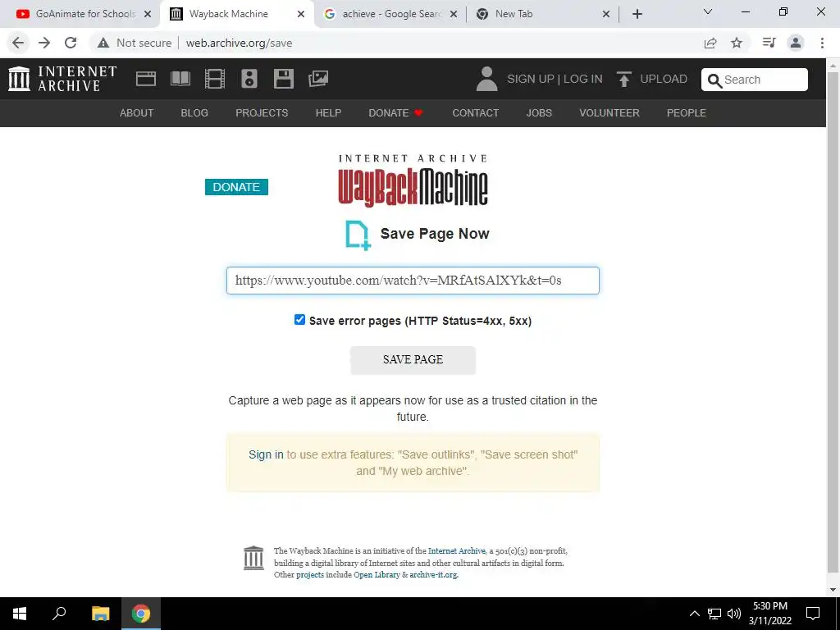Open a new tab with plus button
Viewport: 840px width, 630px height.
pos(637,14)
